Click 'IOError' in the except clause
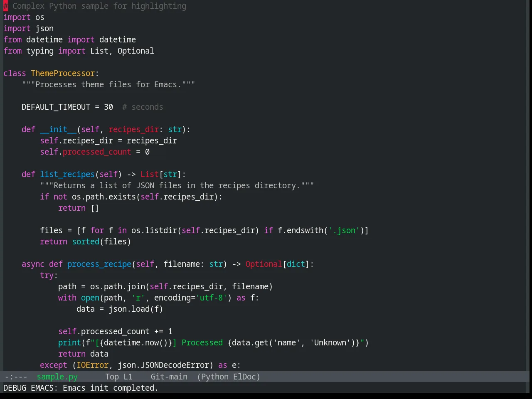 click(x=92, y=365)
